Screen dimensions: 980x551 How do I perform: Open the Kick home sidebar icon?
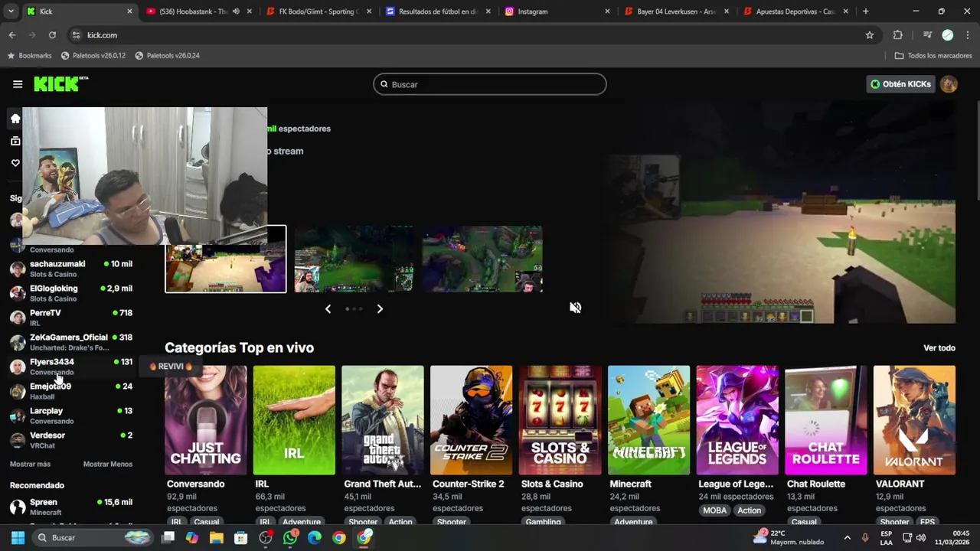[15, 119]
